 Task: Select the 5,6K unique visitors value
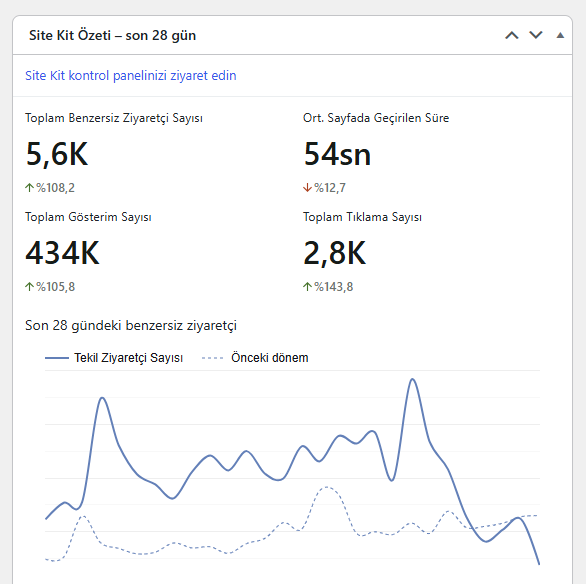(57, 154)
